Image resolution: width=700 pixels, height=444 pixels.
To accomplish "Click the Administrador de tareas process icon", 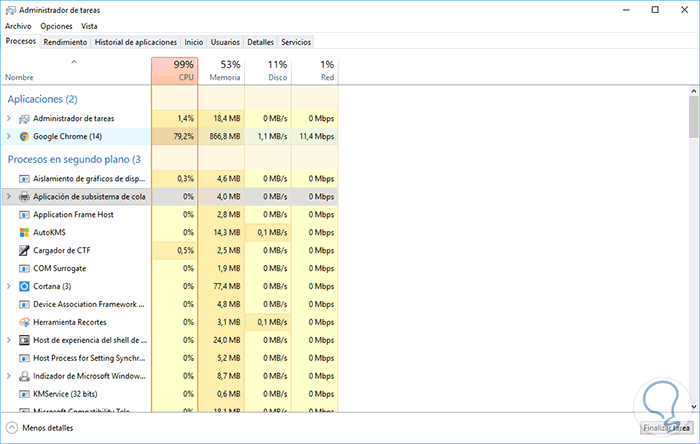I will pyautogui.click(x=24, y=118).
